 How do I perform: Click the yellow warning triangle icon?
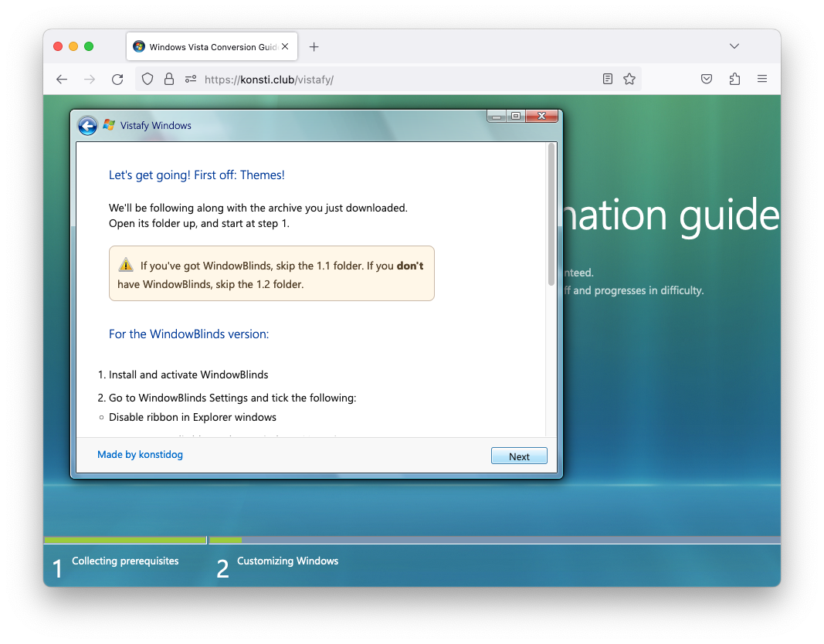coord(126,265)
